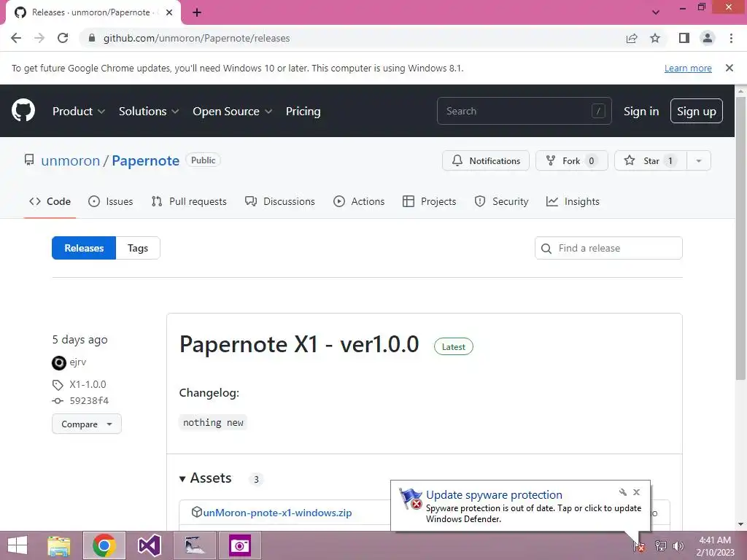Open the Security tab
The height and width of the screenshot is (560, 747).
pos(501,201)
